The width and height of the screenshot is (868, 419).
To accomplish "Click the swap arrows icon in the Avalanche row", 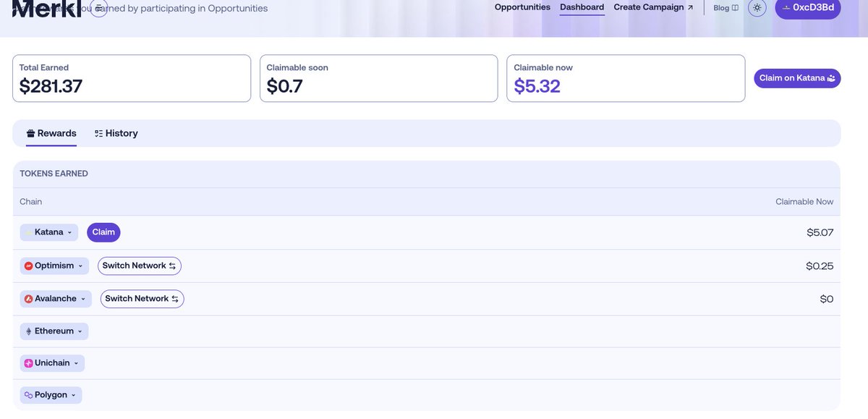I will (x=175, y=298).
